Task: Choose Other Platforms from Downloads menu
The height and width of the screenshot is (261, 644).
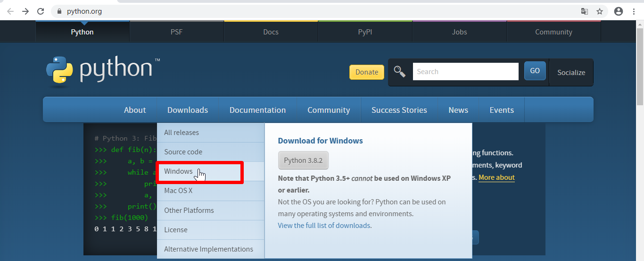Action: pyautogui.click(x=211, y=210)
